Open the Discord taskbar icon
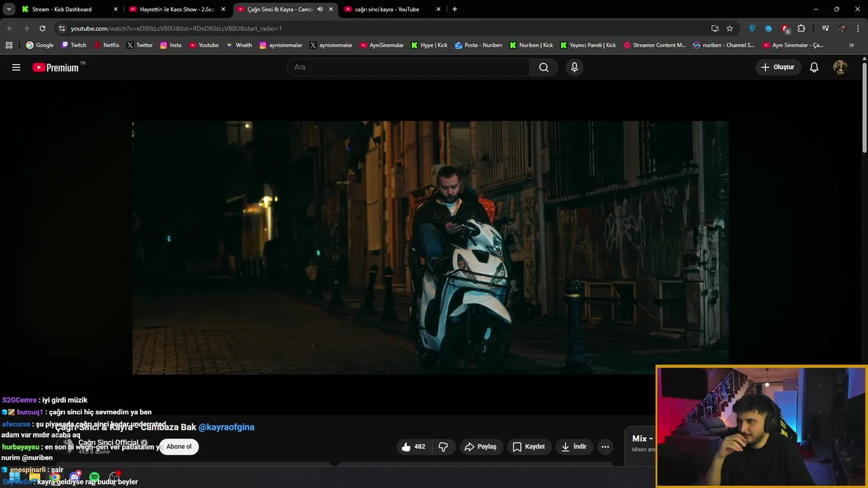The width and height of the screenshot is (868, 488). click(75, 478)
